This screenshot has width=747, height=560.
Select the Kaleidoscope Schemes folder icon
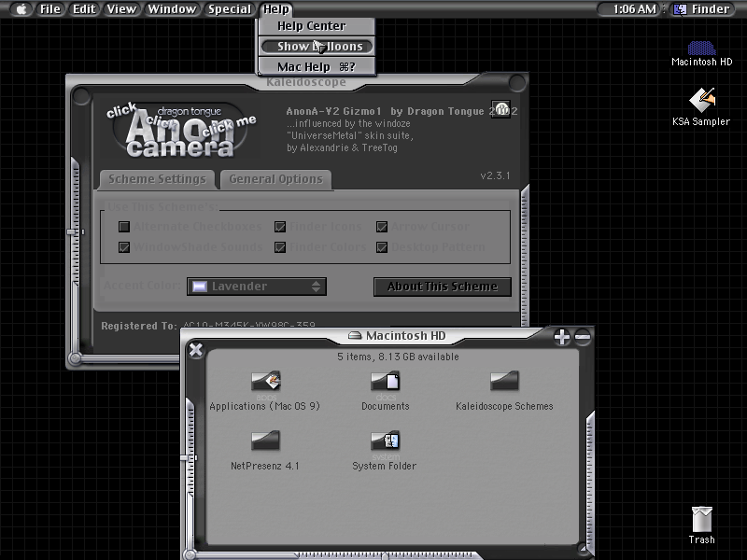pyautogui.click(x=504, y=381)
